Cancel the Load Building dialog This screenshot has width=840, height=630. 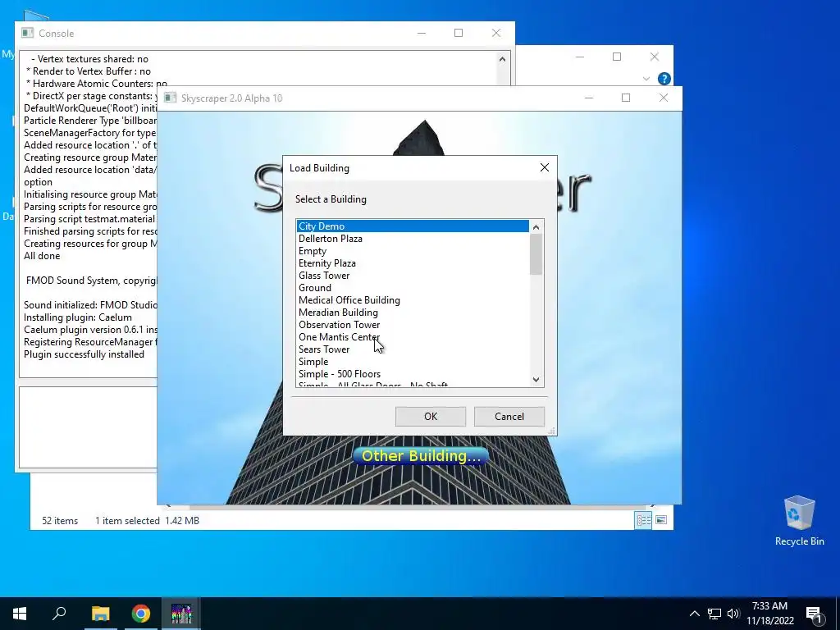click(x=509, y=416)
